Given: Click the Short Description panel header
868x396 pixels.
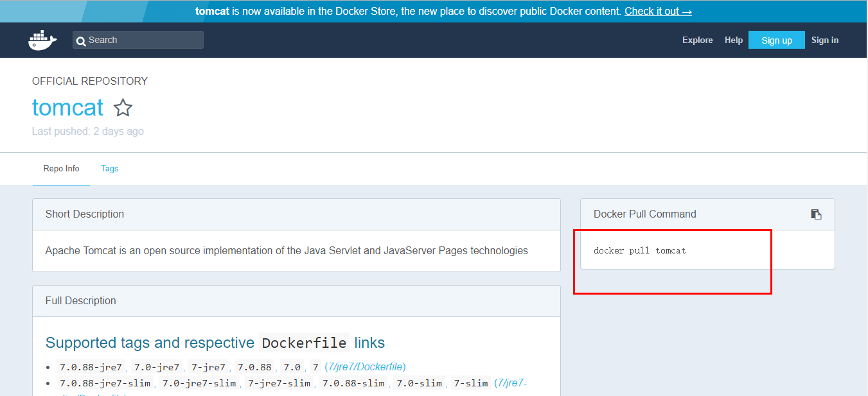Looking at the screenshot, I should coord(296,214).
